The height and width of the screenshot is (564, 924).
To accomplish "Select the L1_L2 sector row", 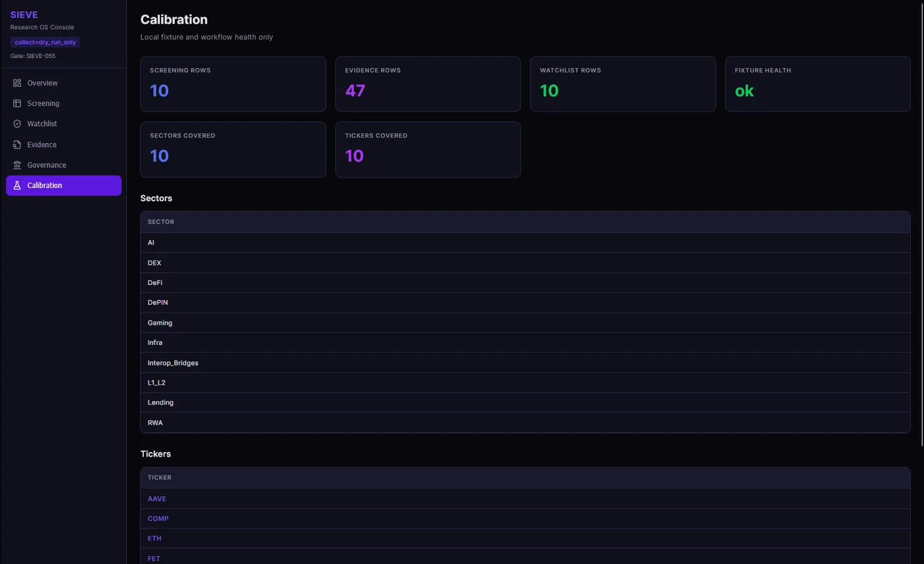I will (x=525, y=383).
